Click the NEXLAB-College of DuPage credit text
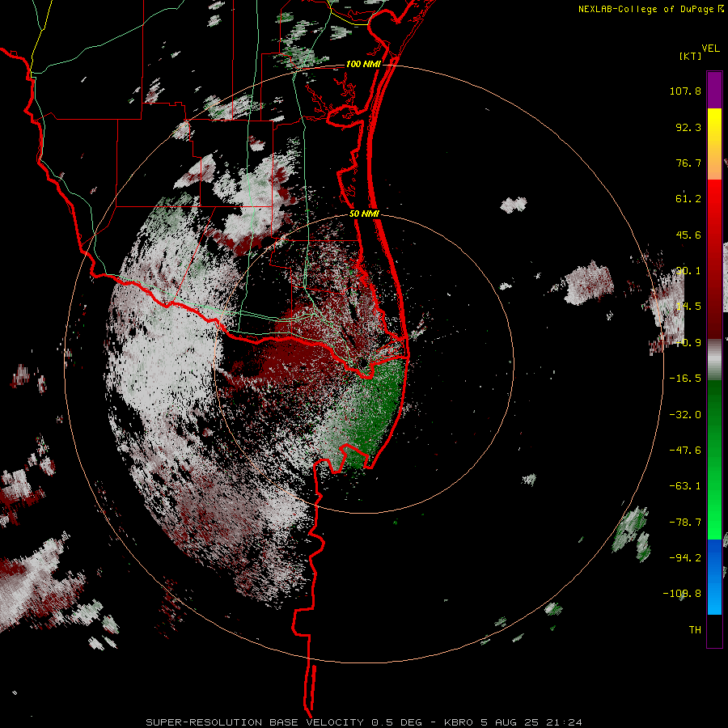The width and height of the screenshot is (728, 728). click(x=645, y=9)
